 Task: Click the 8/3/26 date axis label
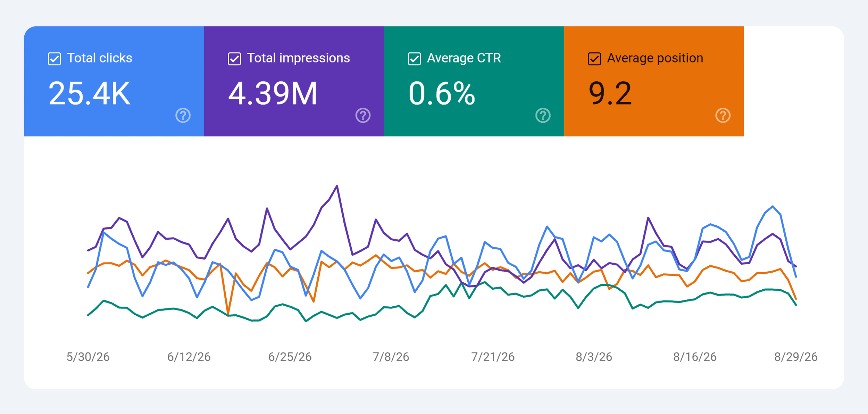[594, 357]
